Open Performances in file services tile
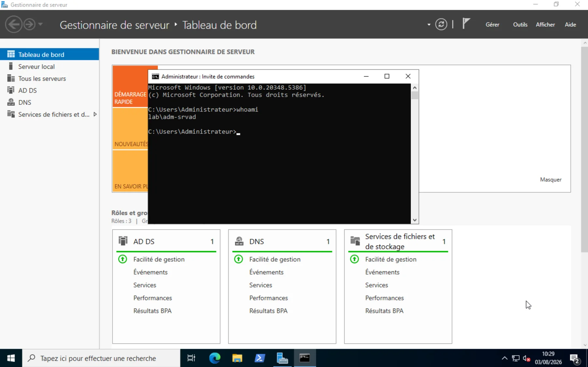Viewport: 588px width, 367px height. tap(384, 298)
